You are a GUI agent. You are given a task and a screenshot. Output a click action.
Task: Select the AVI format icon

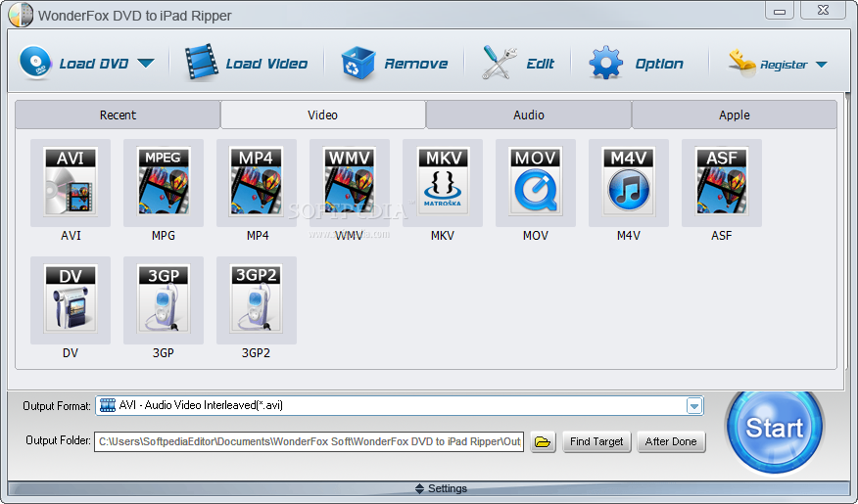pos(71,183)
